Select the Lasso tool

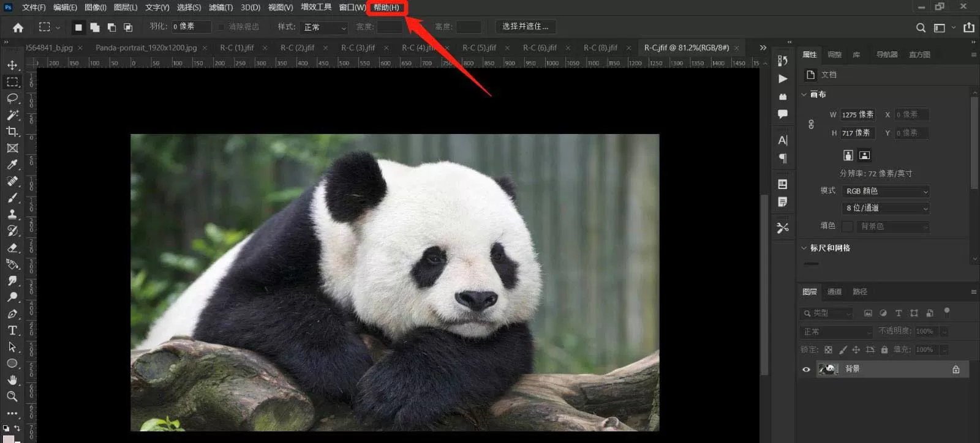pos(12,99)
